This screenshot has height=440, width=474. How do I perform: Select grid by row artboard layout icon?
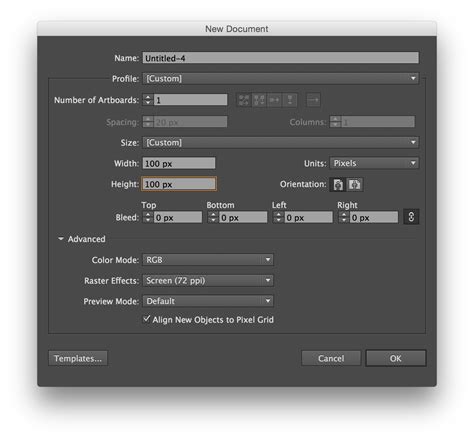pos(244,100)
